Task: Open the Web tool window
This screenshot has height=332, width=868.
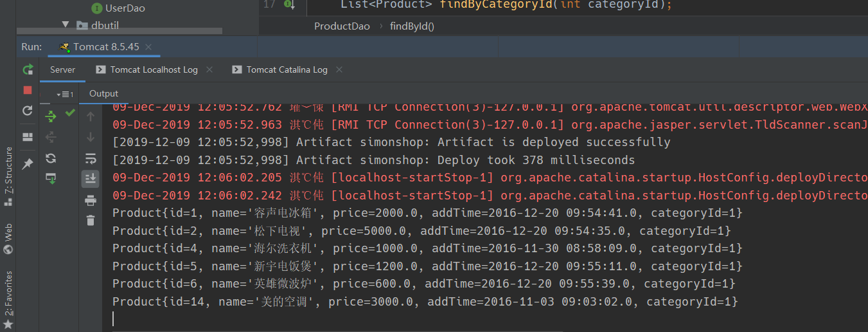Action: pyautogui.click(x=8, y=239)
